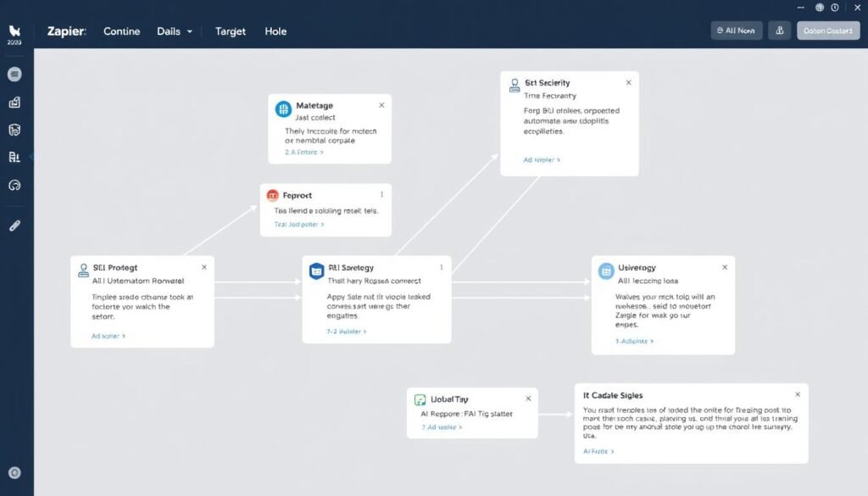This screenshot has height=496, width=868.
Task: Select the highlighted sidebar tool icon
Action: 14,158
